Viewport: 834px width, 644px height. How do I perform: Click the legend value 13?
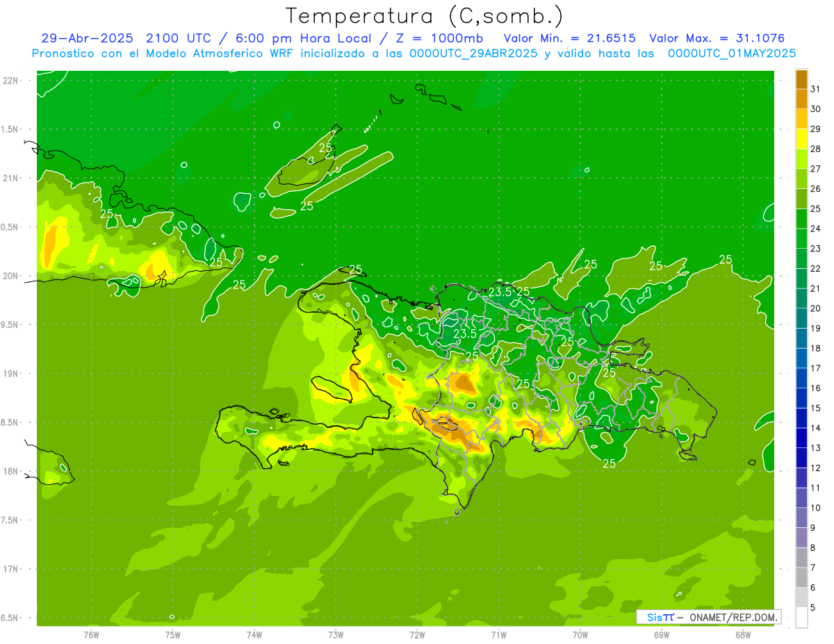pyautogui.click(x=815, y=447)
